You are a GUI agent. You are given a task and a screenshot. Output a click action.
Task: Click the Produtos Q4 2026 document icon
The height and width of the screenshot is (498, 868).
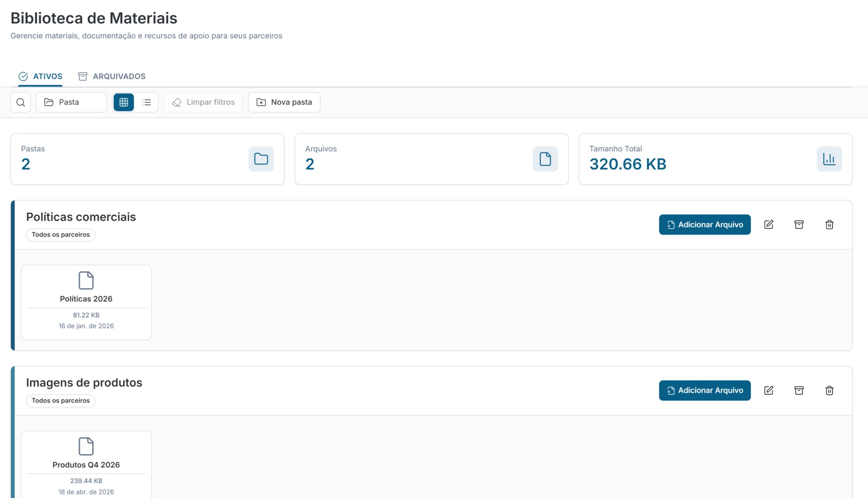tap(86, 446)
